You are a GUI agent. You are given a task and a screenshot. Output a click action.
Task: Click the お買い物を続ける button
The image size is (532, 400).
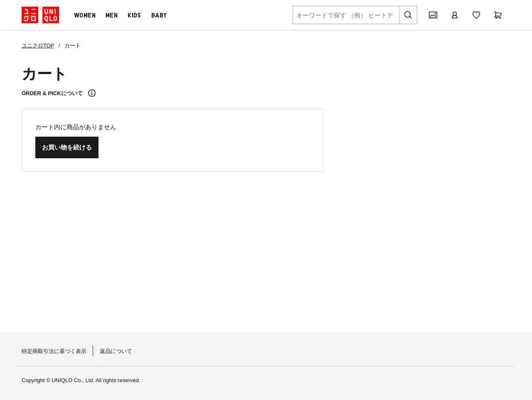(67, 148)
